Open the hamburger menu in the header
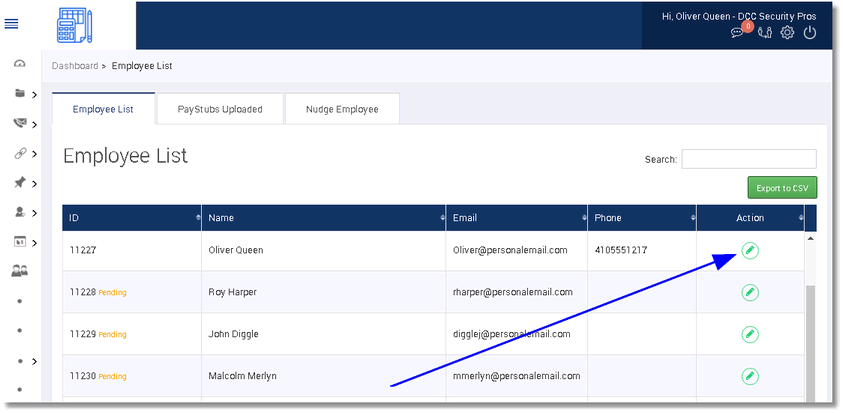This screenshot has height=413, width=843. pos(11,24)
